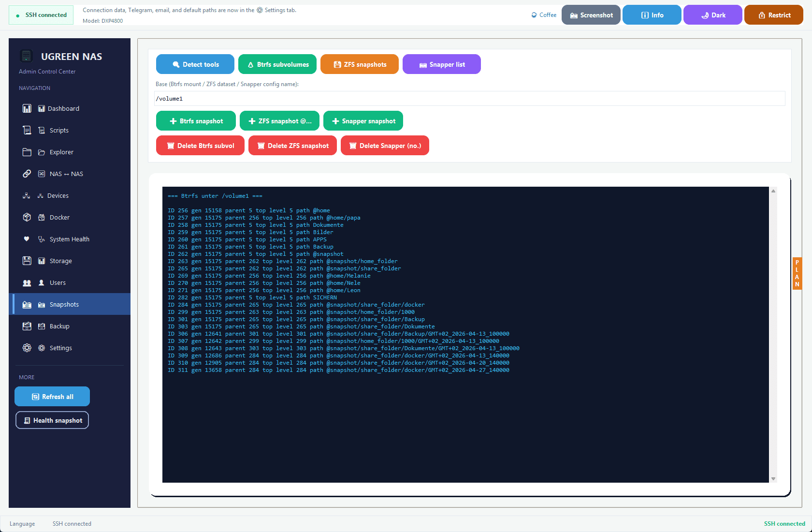The image size is (812, 532).
Task: Open the Dashboard sidebar icon
Action: pyautogui.click(x=27, y=108)
